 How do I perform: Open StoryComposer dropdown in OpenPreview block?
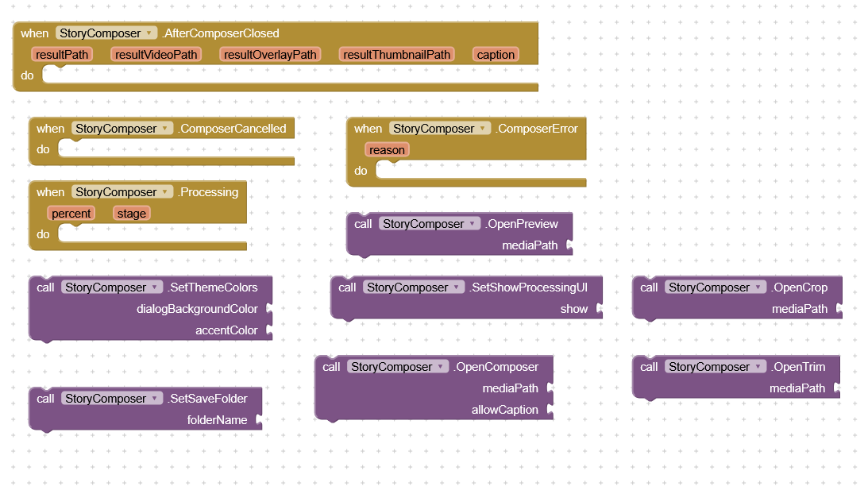coord(430,224)
